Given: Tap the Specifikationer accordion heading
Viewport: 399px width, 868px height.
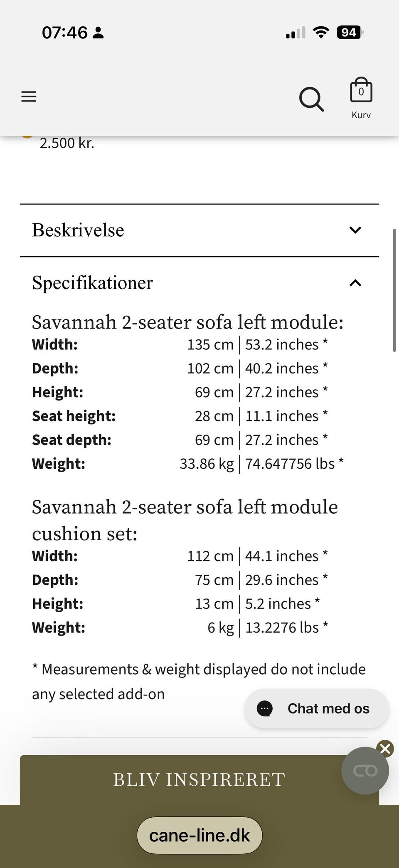Looking at the screenshot, I should pos(92,283).
